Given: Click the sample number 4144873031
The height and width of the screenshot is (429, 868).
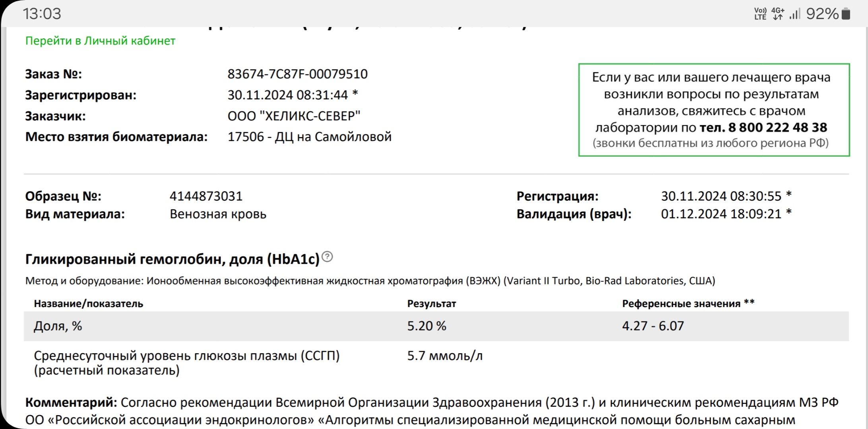Looking at the screenshot, I should [206, 196].
